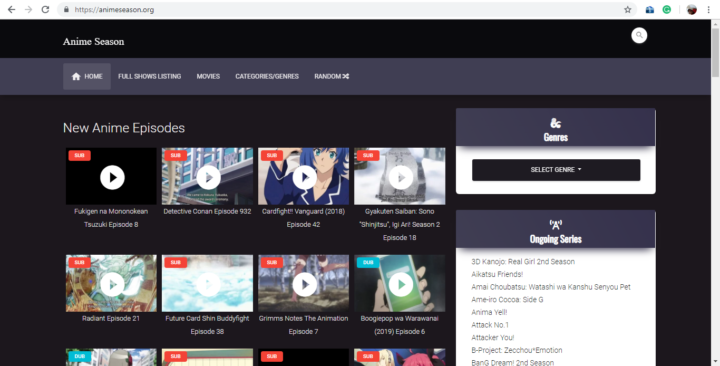Open Future Card Shin Buddyfight thumbnail image
Viewport: 720px width, 366px height.
point(207,283)
